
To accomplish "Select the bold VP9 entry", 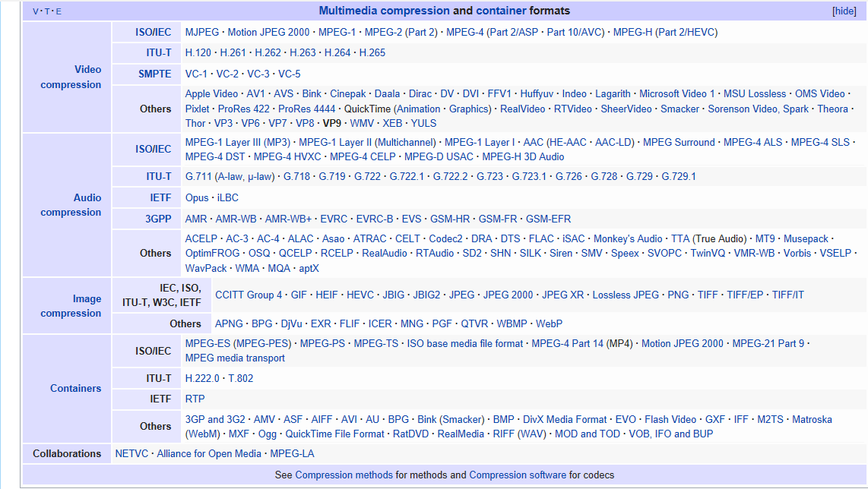I will [x=332, y=123].
